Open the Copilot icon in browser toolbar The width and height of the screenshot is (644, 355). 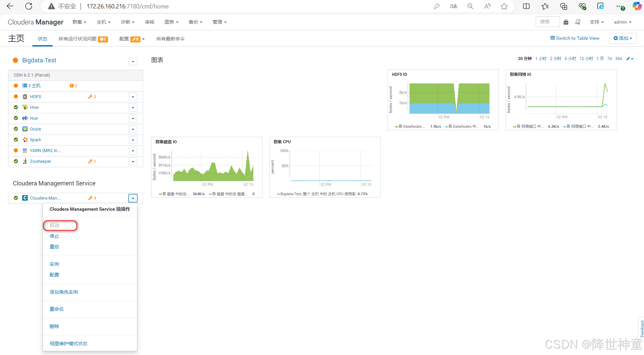[x=637, y=6]
